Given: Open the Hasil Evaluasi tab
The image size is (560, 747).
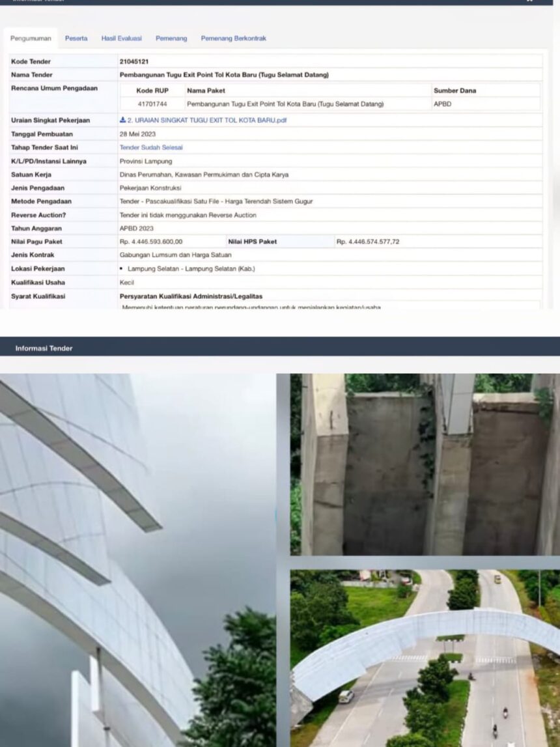Looking at the screenshot, I should (x=121, y=38).
